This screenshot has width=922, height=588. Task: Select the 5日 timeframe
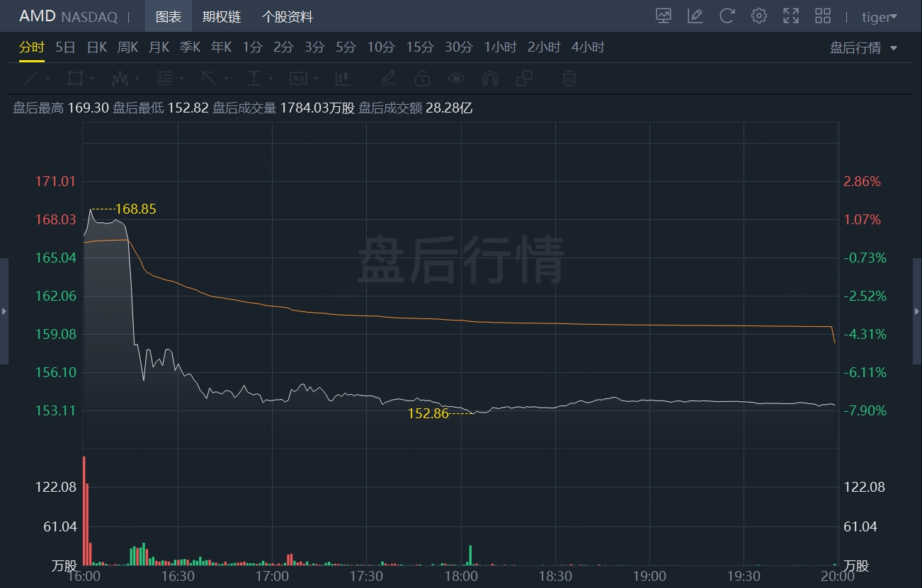(x=65, y=47)
